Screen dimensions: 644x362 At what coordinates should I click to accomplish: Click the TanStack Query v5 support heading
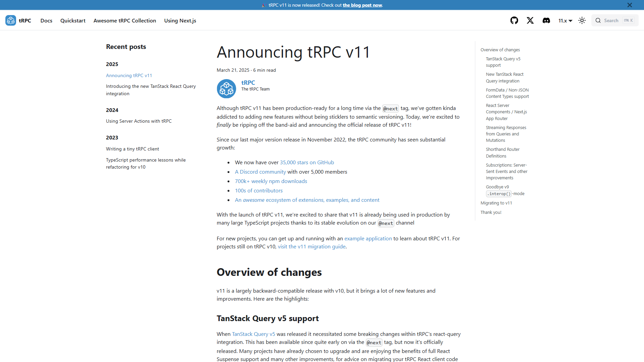[x=268, y=318]
